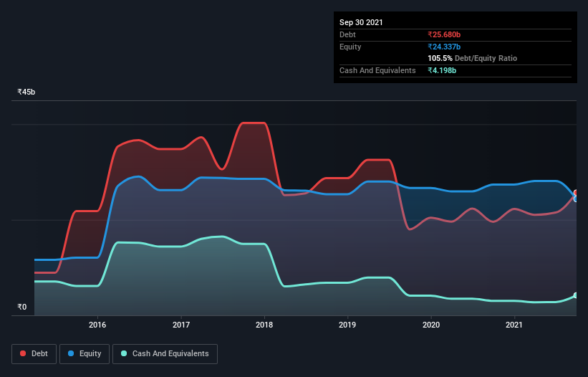Click the Debt label in tooltip
Viewport: 588px width, 377px height.
347,34
